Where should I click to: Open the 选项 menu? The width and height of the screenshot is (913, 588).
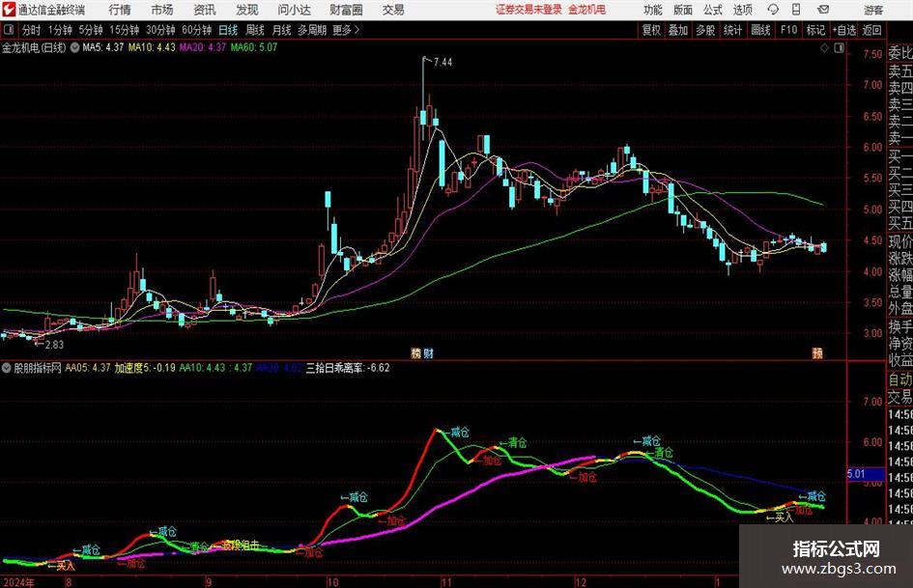coord(742,10)
